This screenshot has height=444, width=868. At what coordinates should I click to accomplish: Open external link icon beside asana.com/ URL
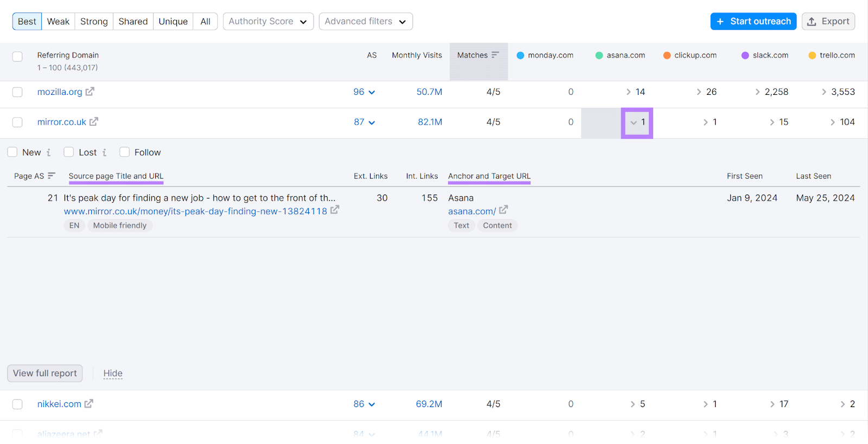[503, 210]
